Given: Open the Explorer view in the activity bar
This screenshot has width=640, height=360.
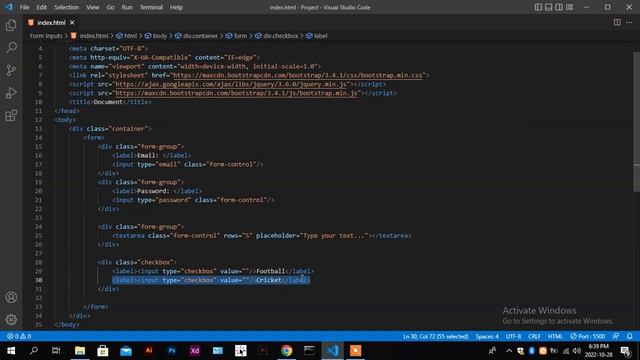Looking at the screenshot, I should click(x=11, y=25).
